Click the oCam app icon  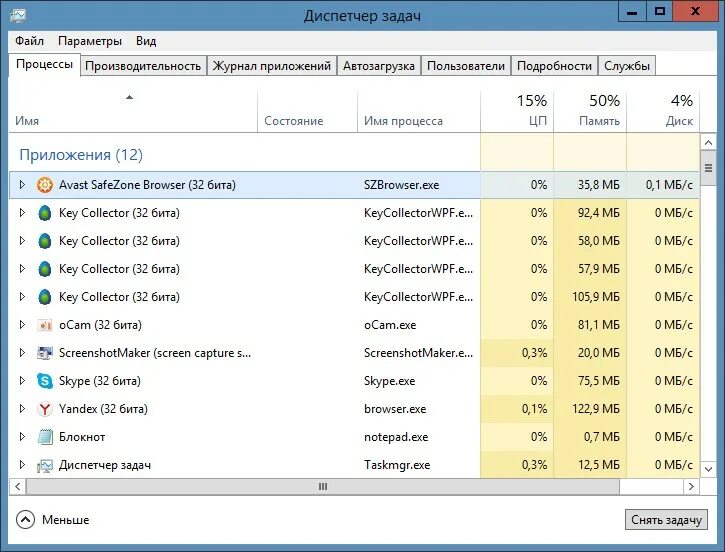45,325
